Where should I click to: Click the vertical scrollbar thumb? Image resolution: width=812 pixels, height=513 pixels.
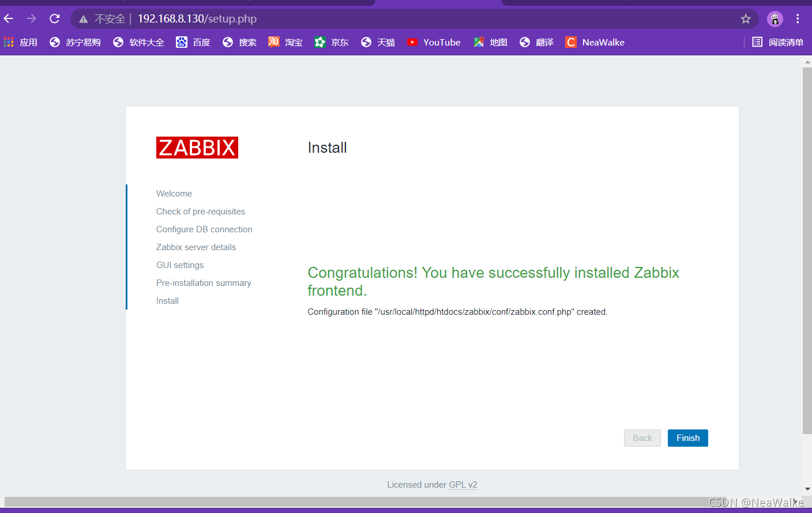(807, 251)
